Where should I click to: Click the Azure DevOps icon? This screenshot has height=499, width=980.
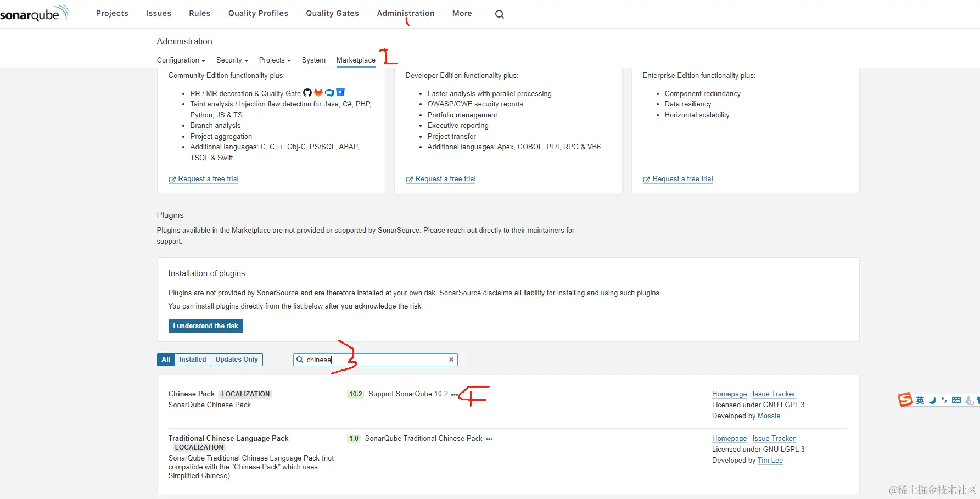click(x=329, y=93)
